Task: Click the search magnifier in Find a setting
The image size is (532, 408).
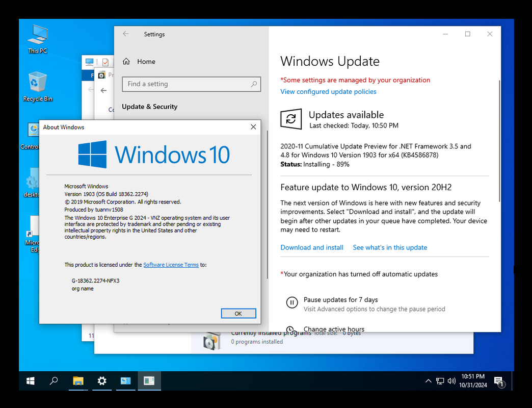Action: click(254, 84)
